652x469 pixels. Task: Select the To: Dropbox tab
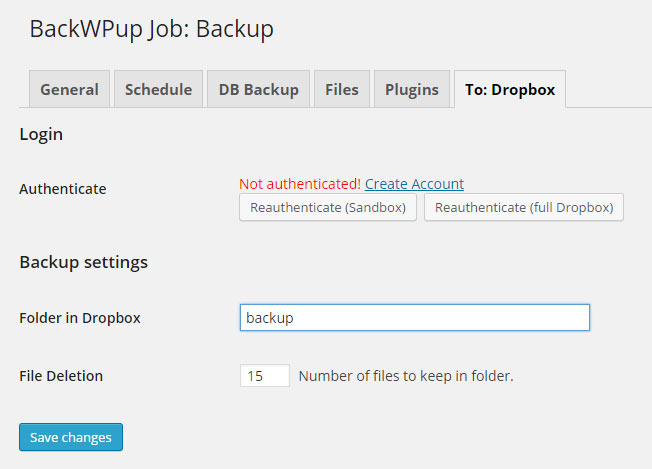click(x=510, y=89)
